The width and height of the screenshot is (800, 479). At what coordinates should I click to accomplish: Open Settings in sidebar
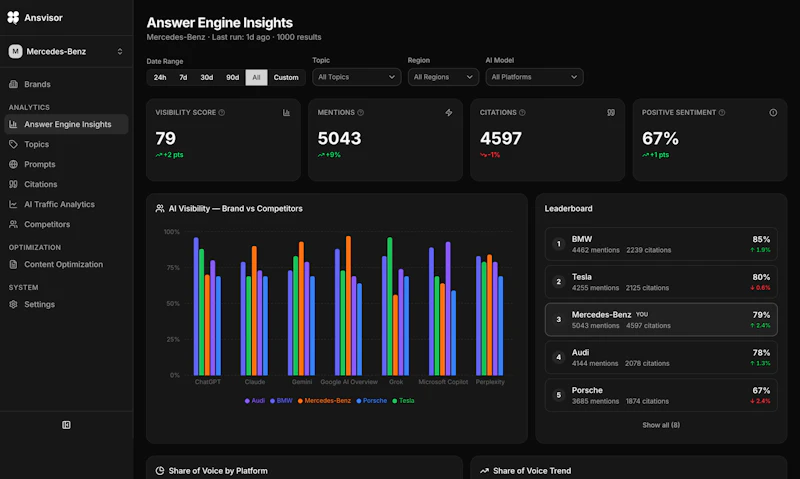tap(66, 304)
